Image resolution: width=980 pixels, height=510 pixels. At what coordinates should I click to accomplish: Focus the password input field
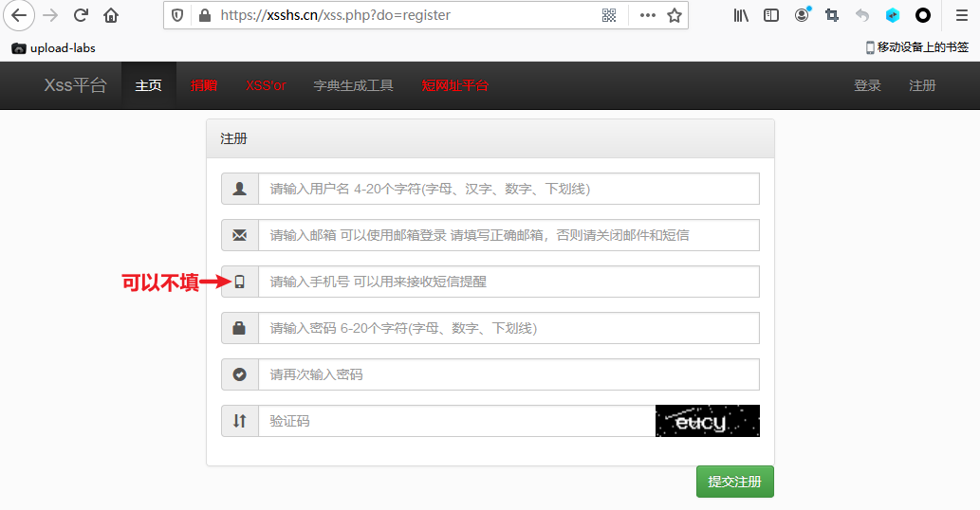tap(508, 328)
